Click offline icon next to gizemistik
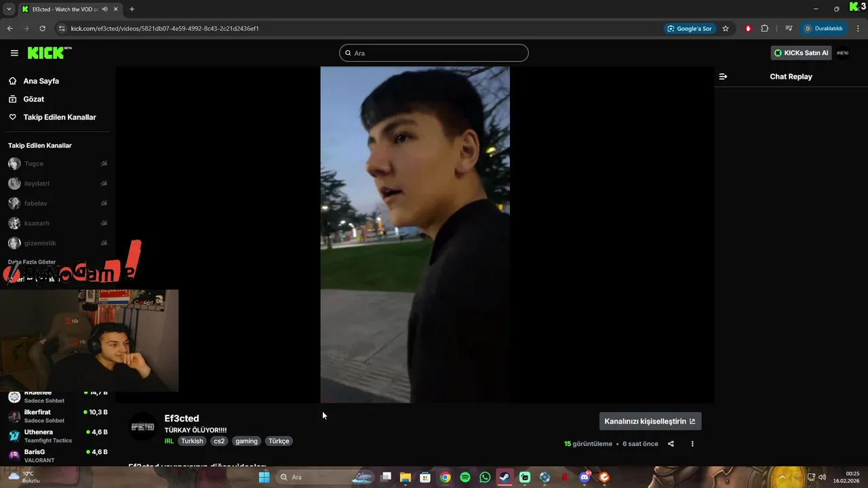The height and width of the screenshot is (488, 868). click(x=104, y=243)
